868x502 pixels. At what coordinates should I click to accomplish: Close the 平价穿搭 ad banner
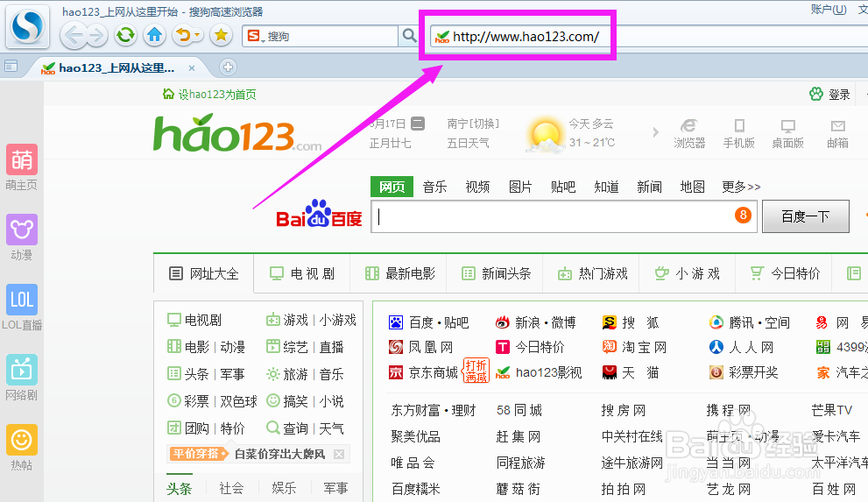coord(339,455)
